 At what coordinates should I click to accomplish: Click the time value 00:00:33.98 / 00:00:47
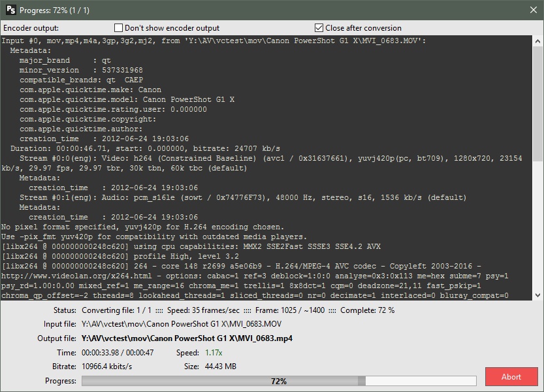118,353
